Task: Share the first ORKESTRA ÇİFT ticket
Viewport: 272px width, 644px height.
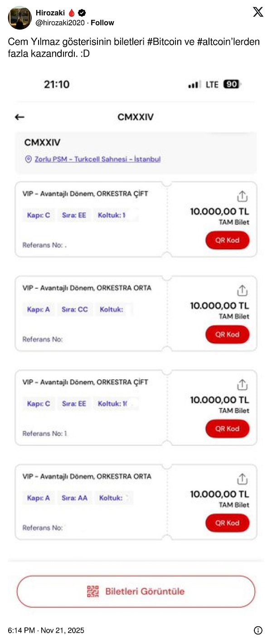Action: coord(243,196)
